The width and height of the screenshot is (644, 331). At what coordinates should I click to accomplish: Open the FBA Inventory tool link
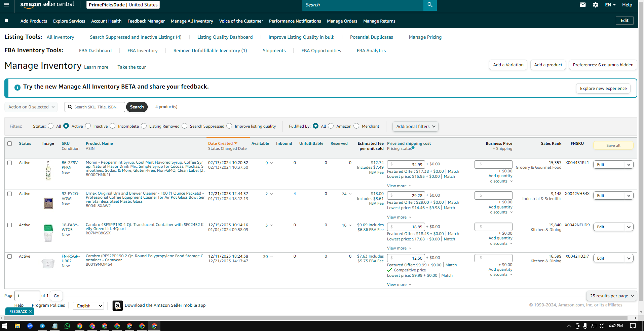click(x=142, y=51)
